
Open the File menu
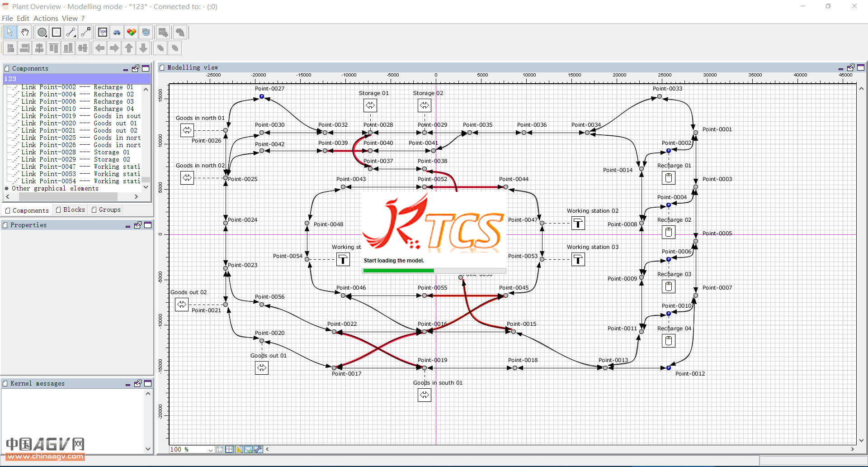[7, 18]
